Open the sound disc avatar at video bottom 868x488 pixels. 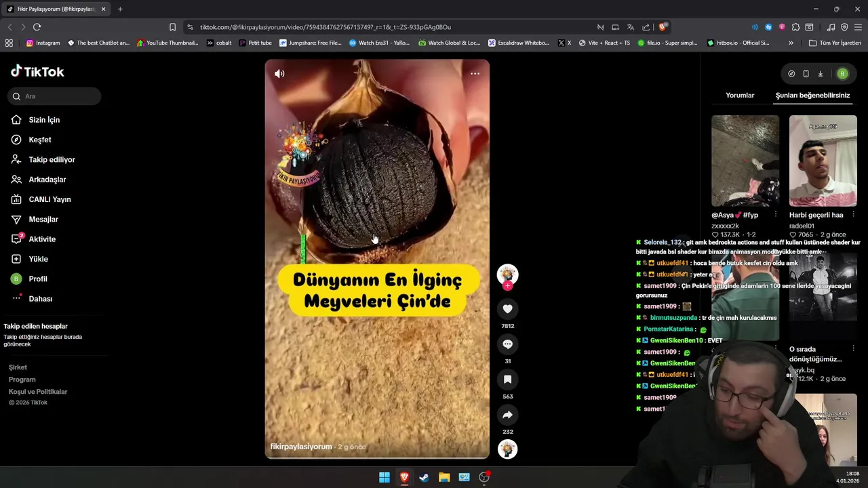click(507, 449)
